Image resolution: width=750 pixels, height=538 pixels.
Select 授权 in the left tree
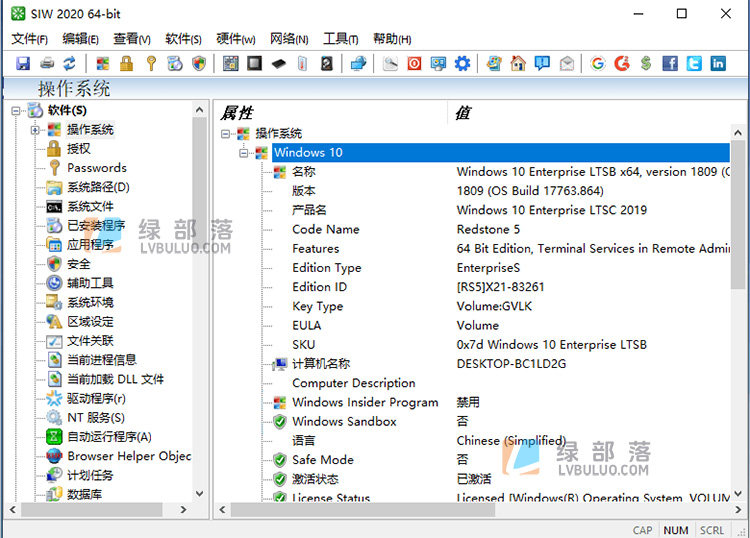(78, 149)
